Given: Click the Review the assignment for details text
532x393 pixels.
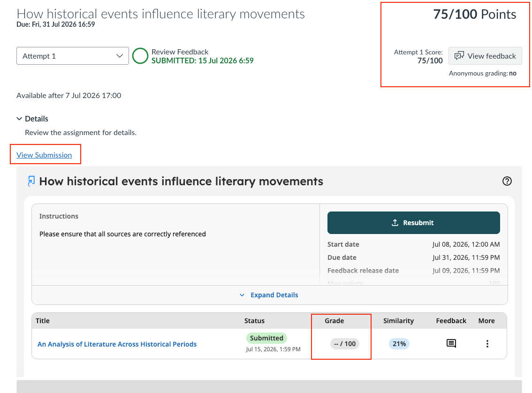Looking at the screenshot, I should pyautogui.click(x=81, y=133).
